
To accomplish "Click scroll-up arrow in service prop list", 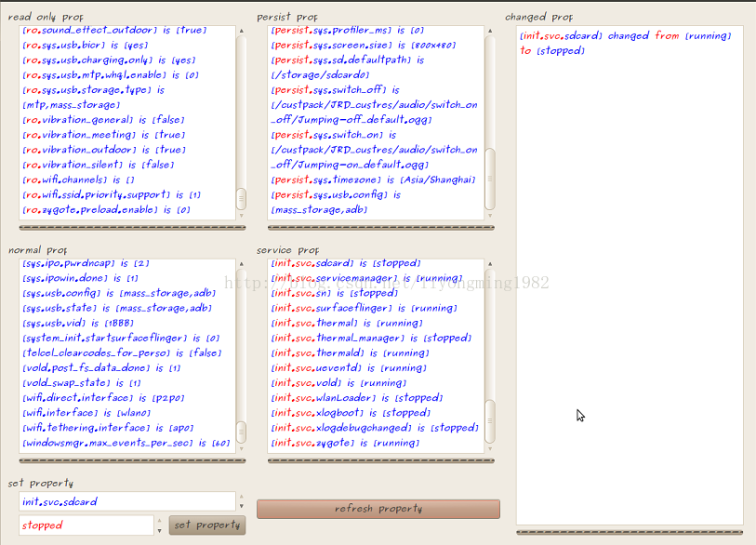I will [x=490, y=264].
